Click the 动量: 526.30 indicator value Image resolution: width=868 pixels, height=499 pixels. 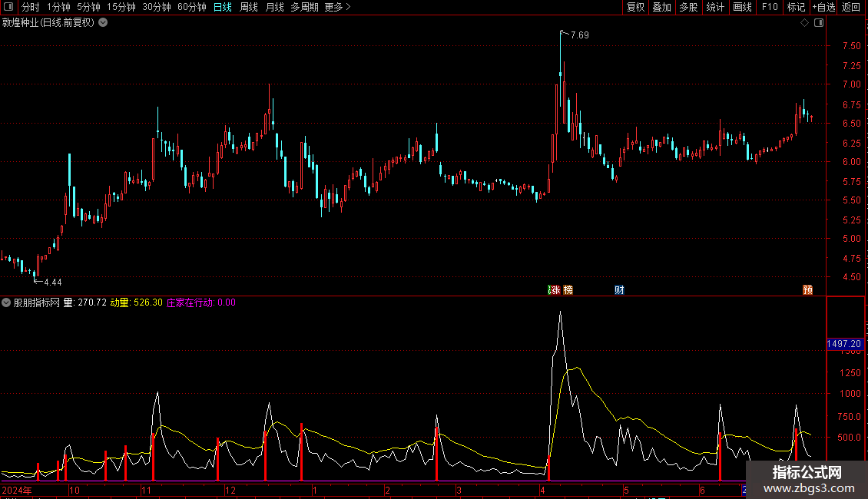coord(136,302)
